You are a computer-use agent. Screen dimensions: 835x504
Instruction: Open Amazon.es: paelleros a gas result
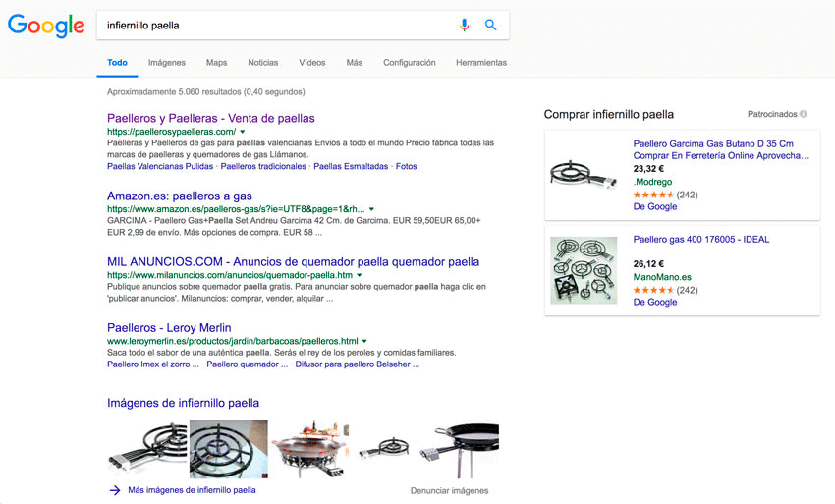(180, 196)
